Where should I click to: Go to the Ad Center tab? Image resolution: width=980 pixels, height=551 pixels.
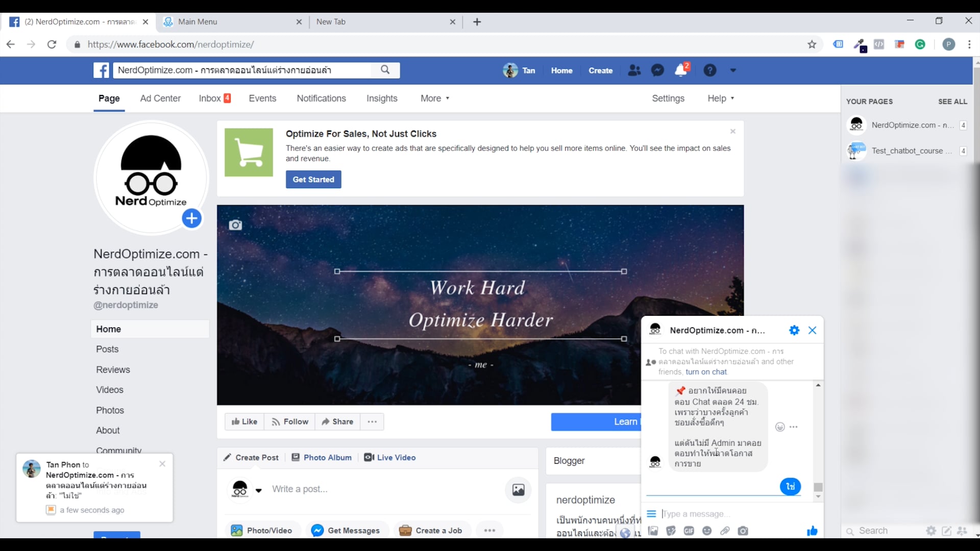click(160, 98)
